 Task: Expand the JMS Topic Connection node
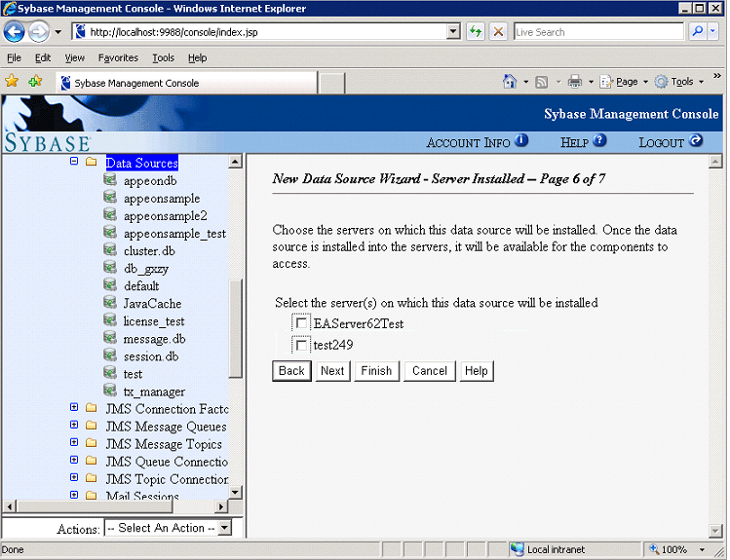click(73, 477)
